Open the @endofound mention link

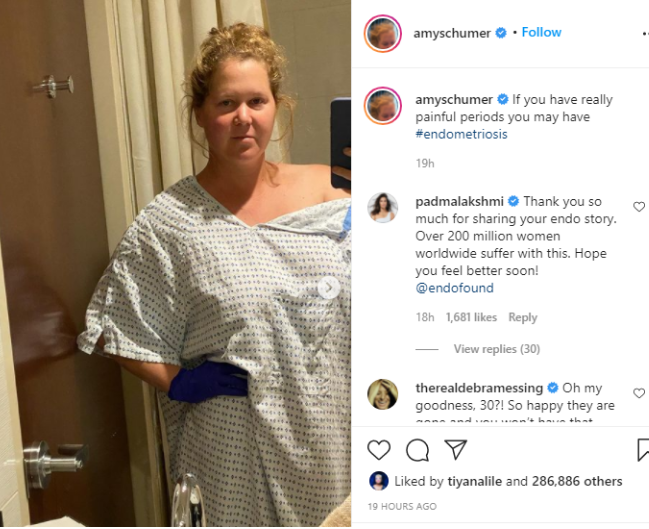[454, 288]
